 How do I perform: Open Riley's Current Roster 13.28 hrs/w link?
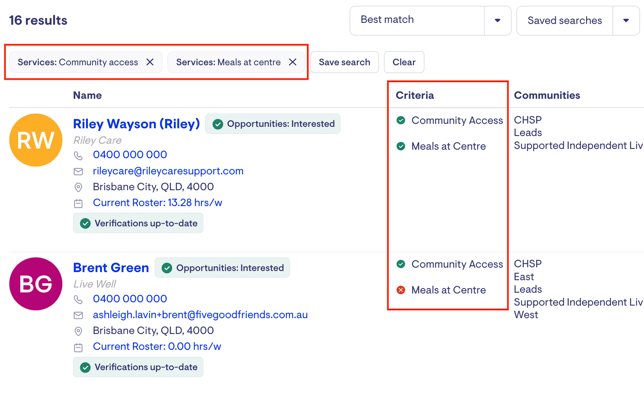point(157,203)
